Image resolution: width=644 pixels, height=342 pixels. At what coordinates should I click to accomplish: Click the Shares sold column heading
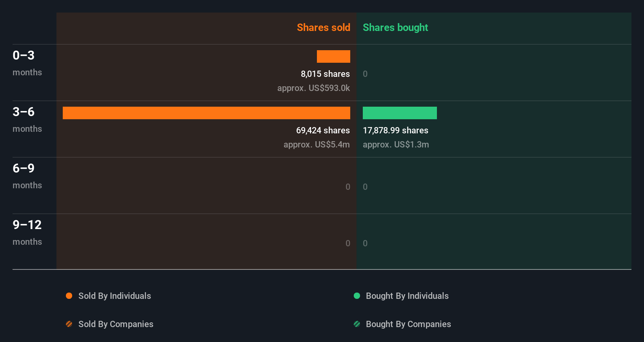pos(324,27)
